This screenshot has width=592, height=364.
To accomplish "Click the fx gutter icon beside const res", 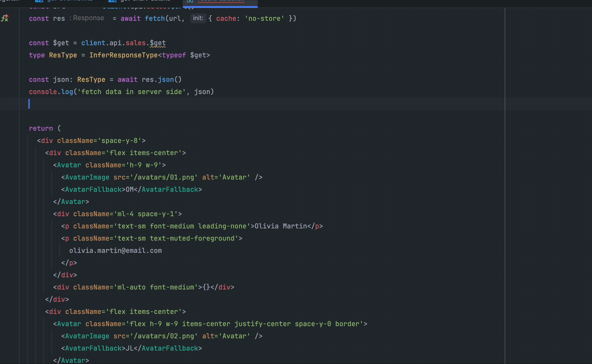I will (5, 18).
